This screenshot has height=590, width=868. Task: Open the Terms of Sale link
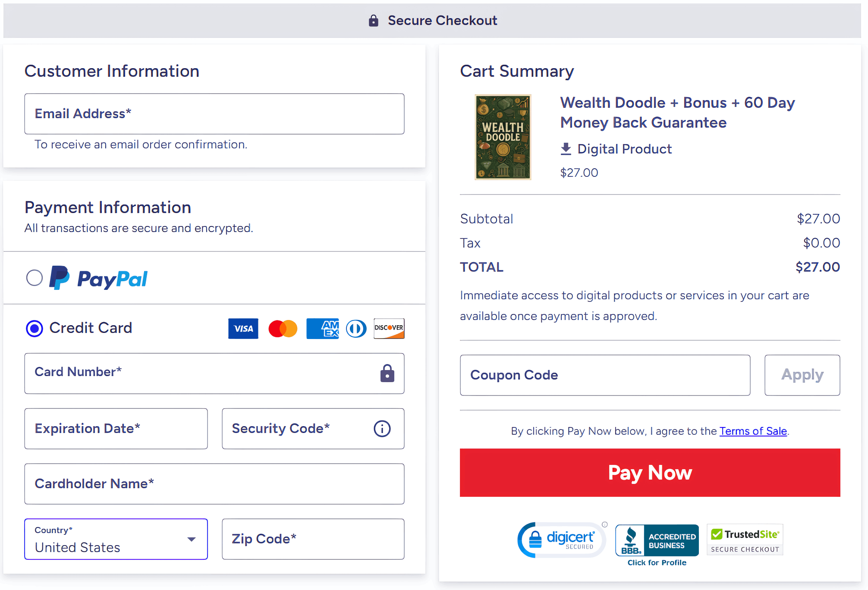(x=753, y=431)
